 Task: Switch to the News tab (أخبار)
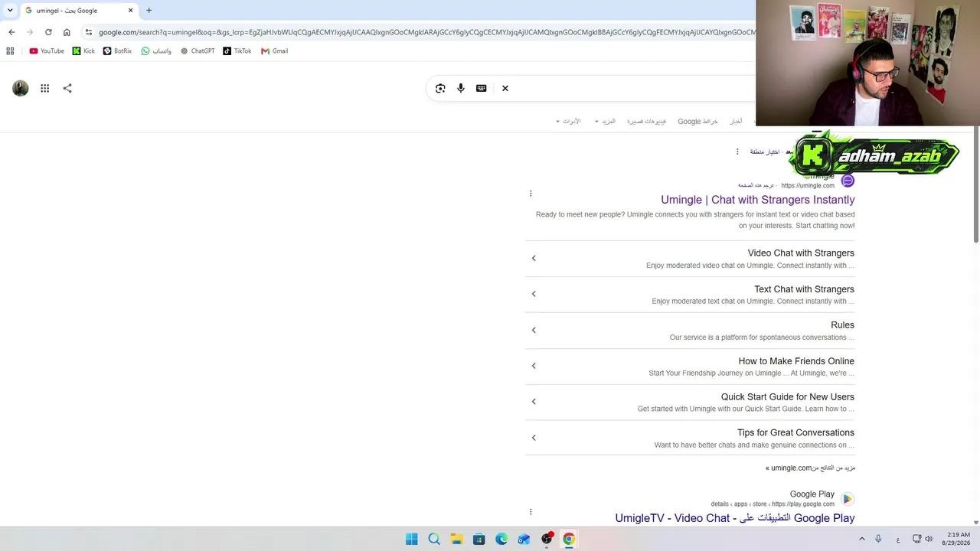coord(736,122)
